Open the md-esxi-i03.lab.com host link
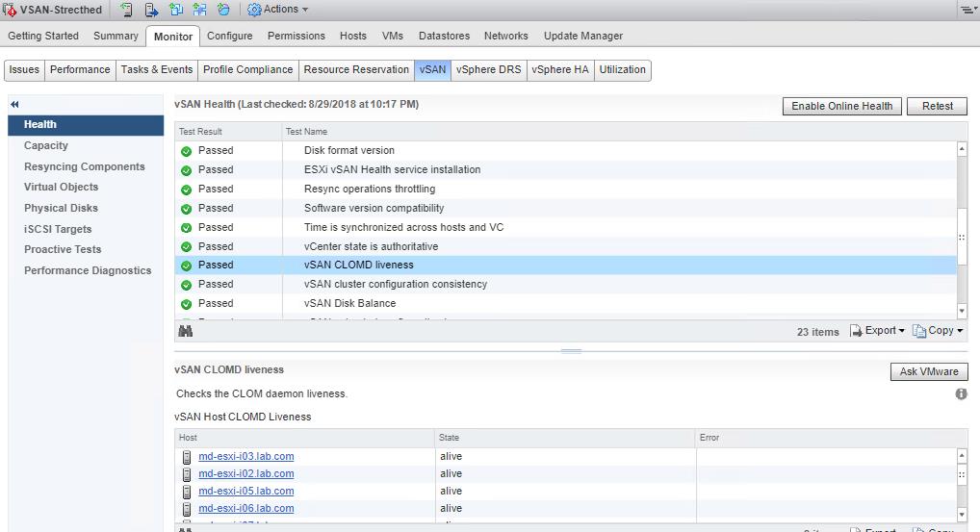 (x=246, y=456)
